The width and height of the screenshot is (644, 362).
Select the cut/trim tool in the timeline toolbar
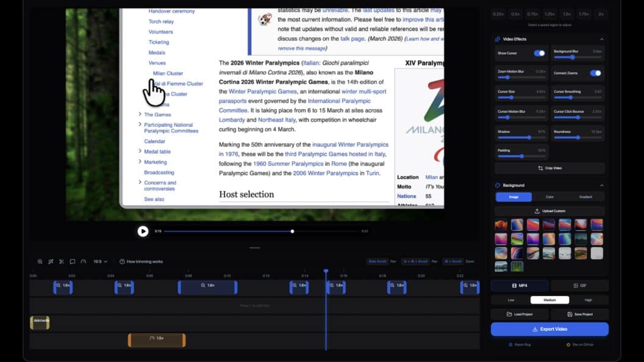62,261
